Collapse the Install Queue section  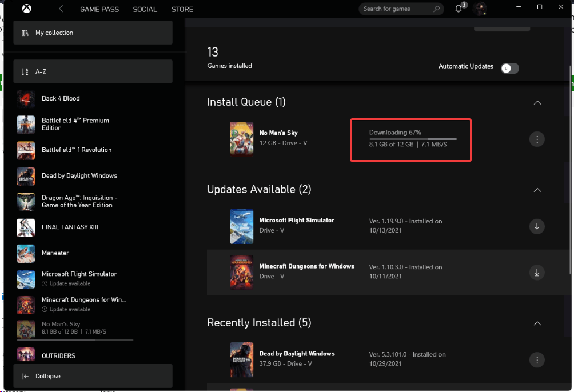(x=537, y=102)
